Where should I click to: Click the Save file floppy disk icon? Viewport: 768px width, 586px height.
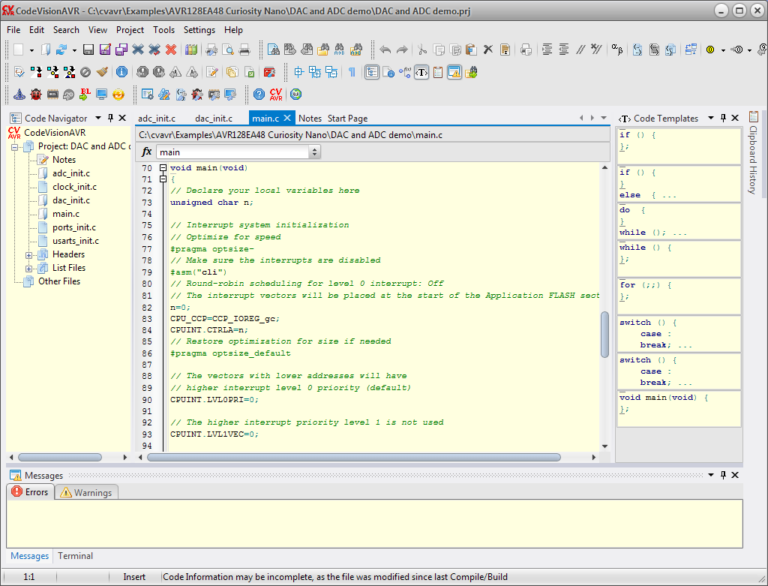tap(88, 49)
